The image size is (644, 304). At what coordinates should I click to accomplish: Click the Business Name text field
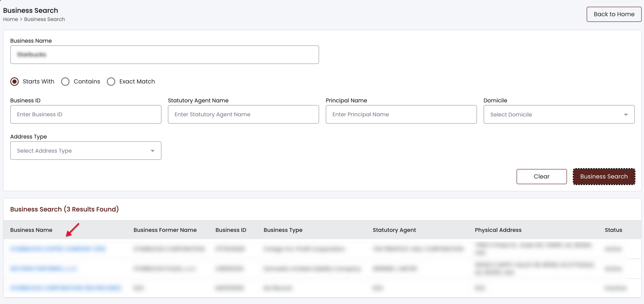pyautogui.click(x=165, y=55)
